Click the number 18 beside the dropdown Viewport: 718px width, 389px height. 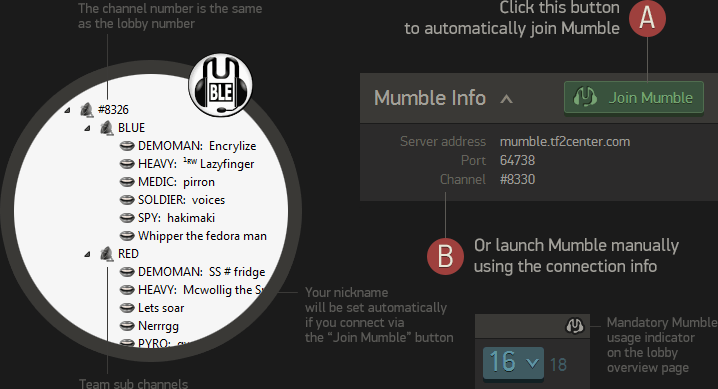tap(558, 365)
